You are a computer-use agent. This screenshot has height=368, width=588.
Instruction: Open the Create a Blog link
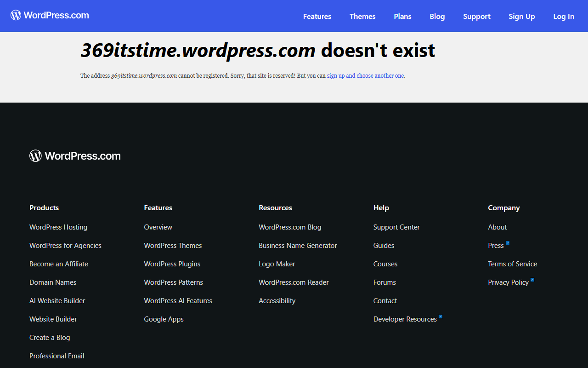coord(50,338)
